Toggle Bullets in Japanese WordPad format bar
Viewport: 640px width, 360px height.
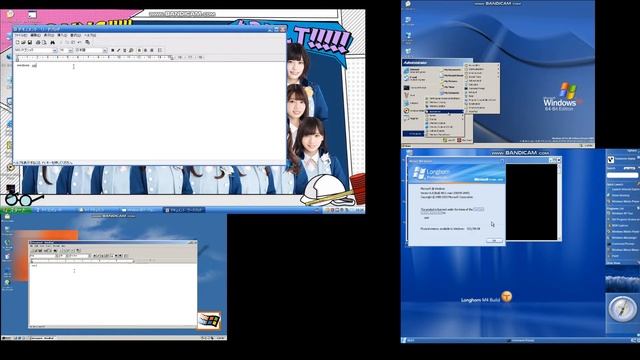160,50
